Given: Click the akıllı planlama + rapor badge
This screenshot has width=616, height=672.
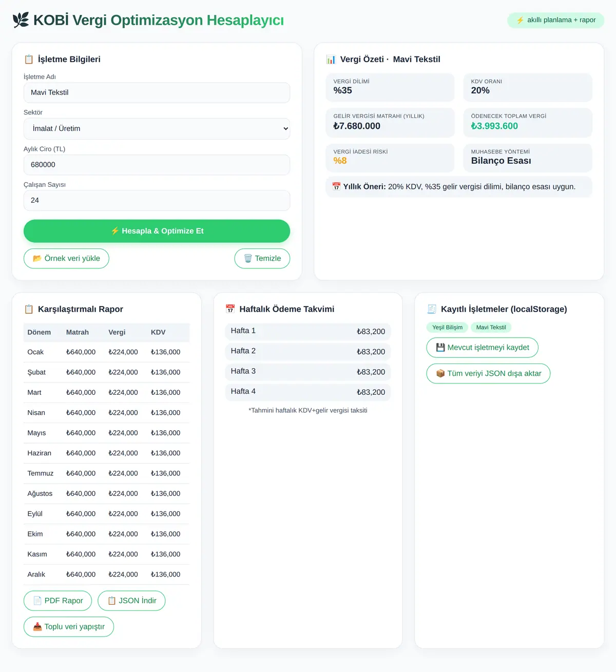Looking at the screenshot, I should pos(555,20).
